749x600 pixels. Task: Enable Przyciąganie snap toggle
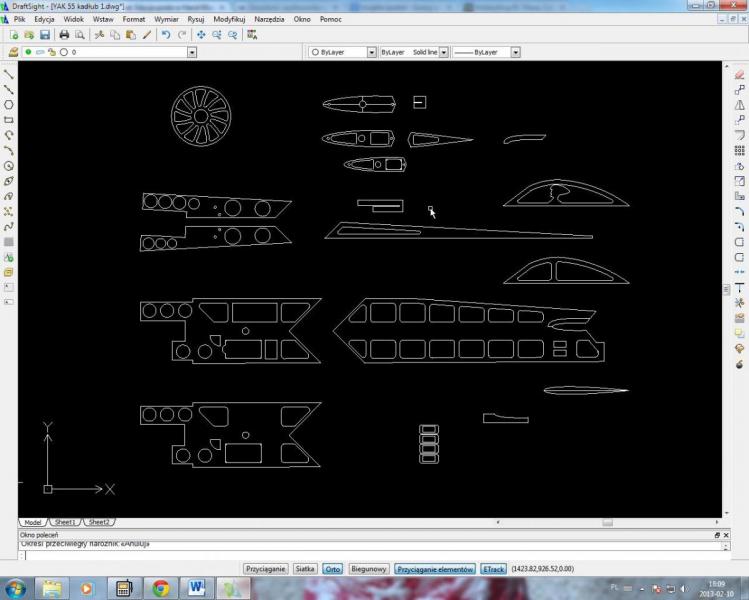tap(266, 568)
